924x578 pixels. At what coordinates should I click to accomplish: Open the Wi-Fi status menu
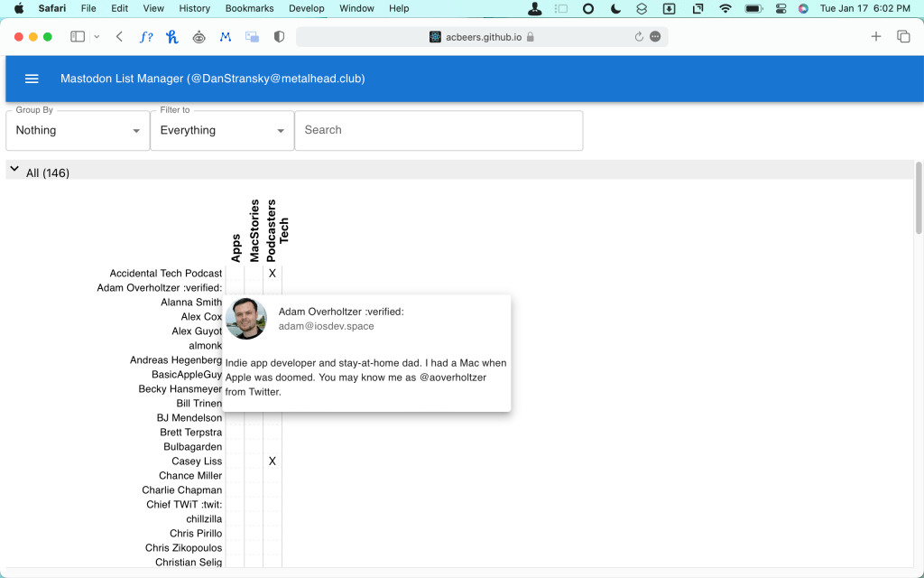[727, 8]
